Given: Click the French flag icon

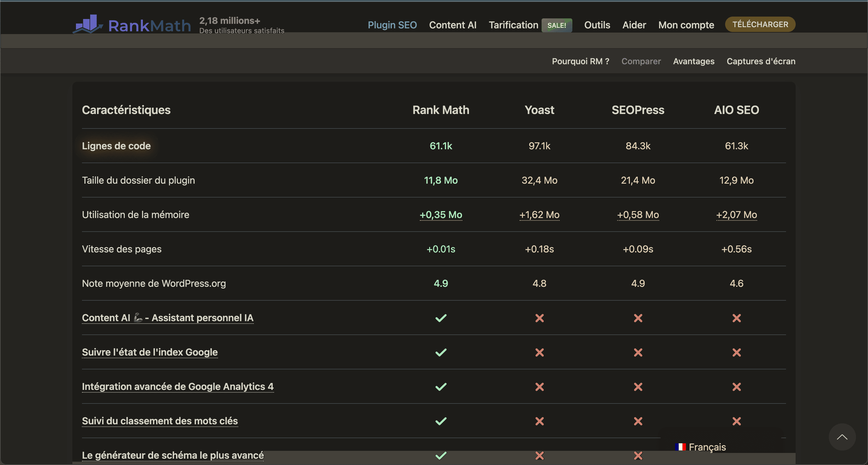Looking at the screenshot, I should (680, 447).
